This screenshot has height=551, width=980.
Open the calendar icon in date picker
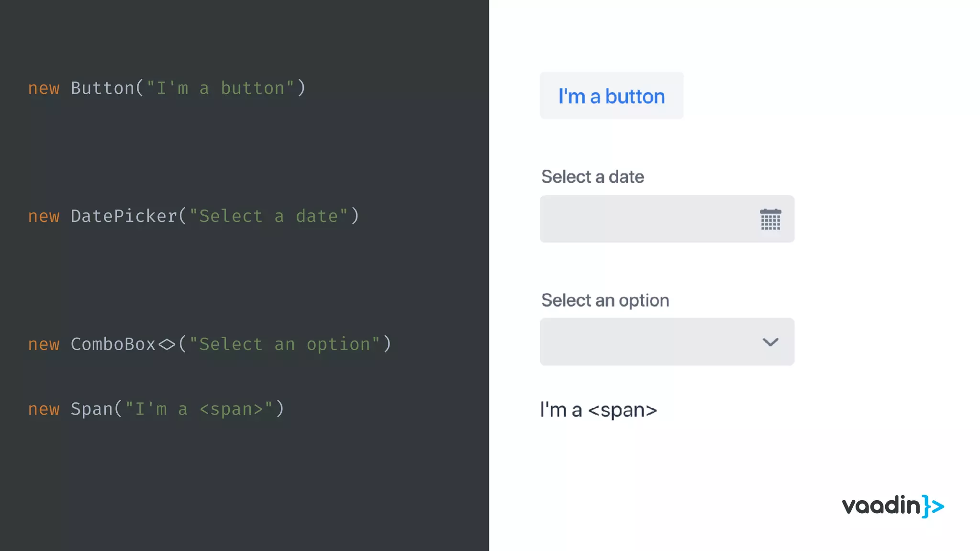(x=770, y=220)
